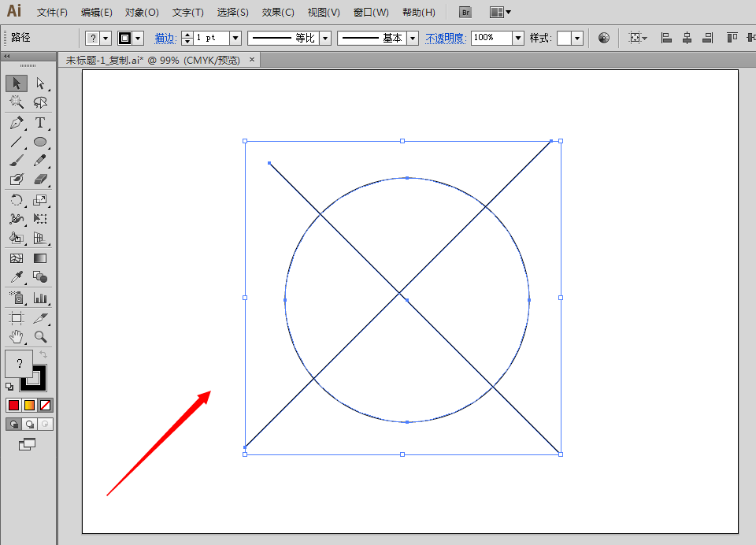Select the Ellipse tool

[x=40, y=142]
